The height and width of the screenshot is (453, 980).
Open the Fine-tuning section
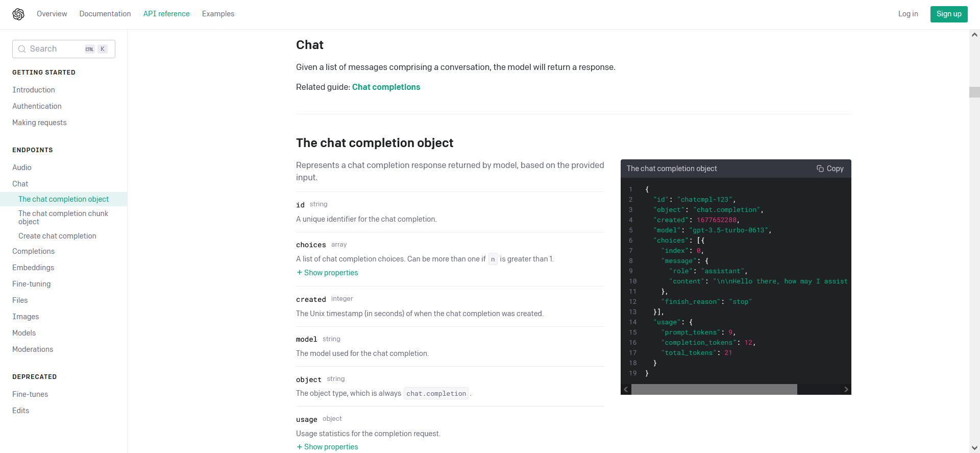31,284
